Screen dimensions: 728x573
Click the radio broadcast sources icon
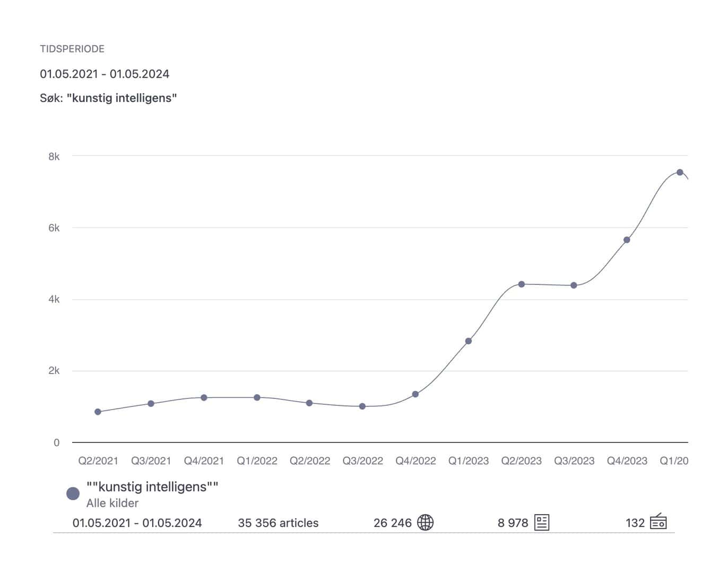pyautogui.click(x=658, y=522)
